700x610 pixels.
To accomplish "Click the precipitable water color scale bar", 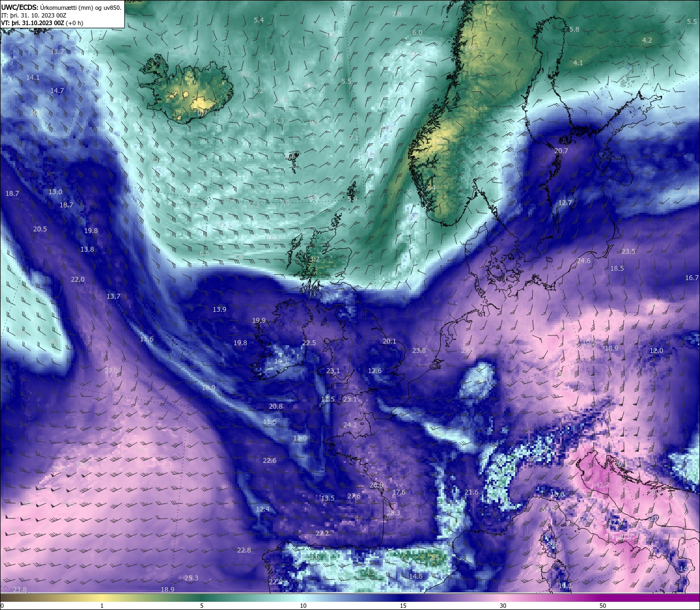I will [x=350, y=597].
